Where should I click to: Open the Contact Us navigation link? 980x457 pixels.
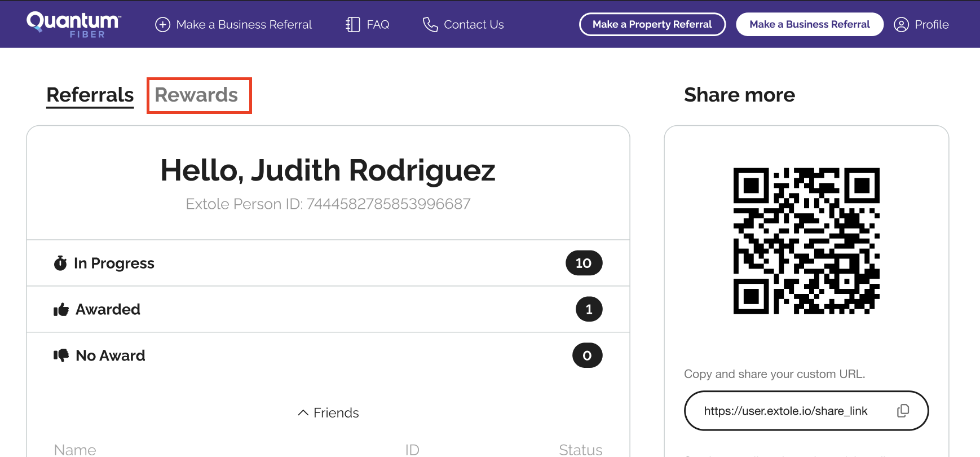click(x=474, y=25)
